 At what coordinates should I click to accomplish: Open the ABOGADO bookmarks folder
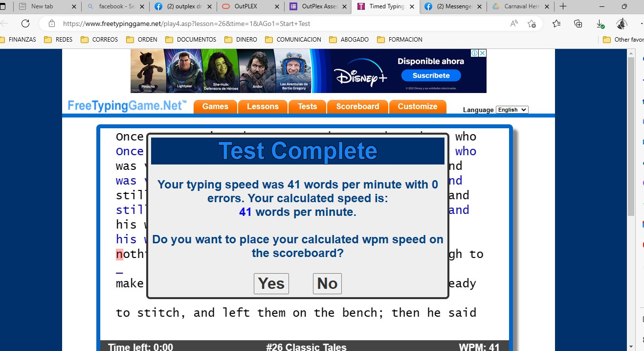(349, 40)
